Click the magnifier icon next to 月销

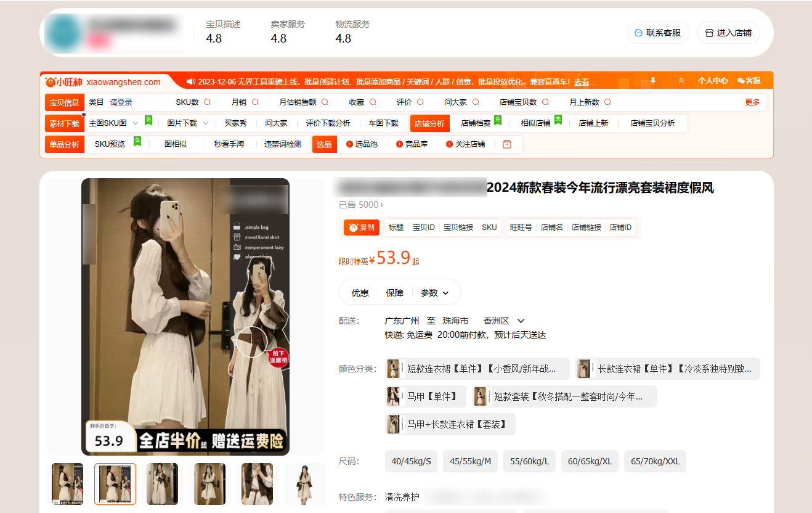tap(255, 102)
